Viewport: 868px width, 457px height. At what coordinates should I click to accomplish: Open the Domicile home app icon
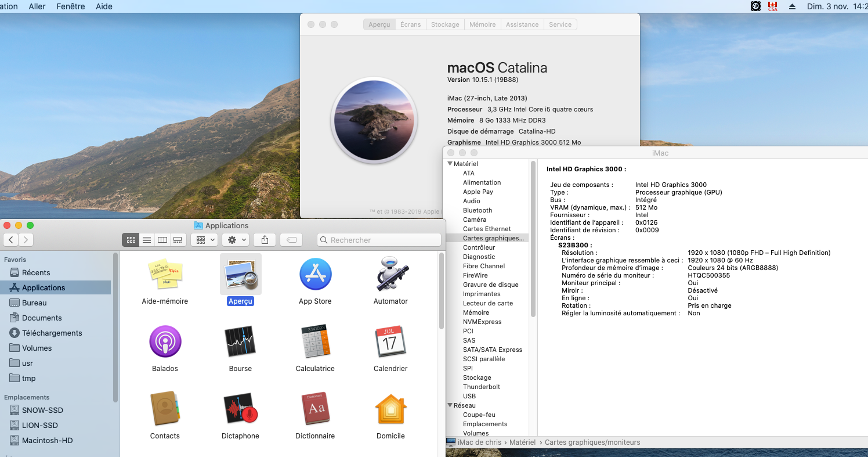pyautogui.click(x=390, y=409)
